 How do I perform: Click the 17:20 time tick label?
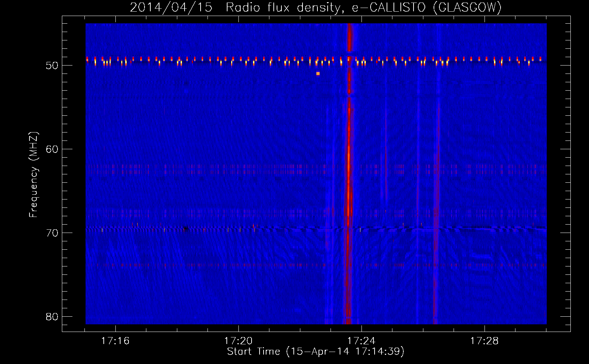point(238,341)
